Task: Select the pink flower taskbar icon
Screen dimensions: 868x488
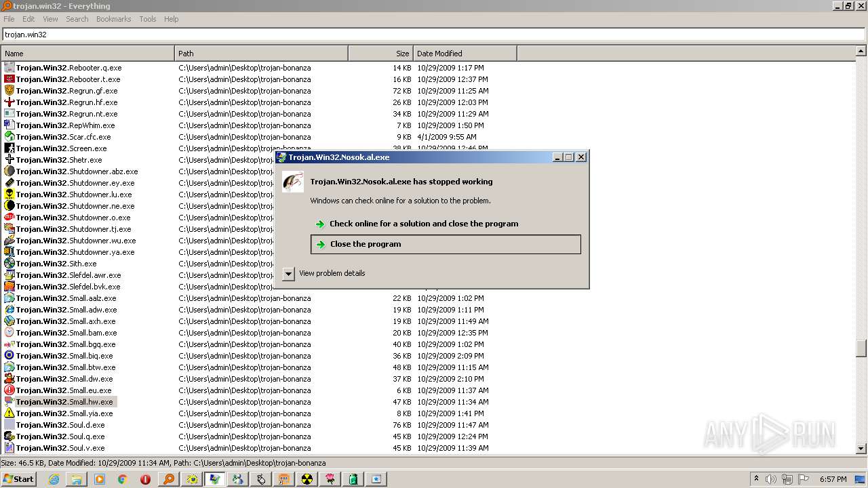Action: tap(330, 479)
